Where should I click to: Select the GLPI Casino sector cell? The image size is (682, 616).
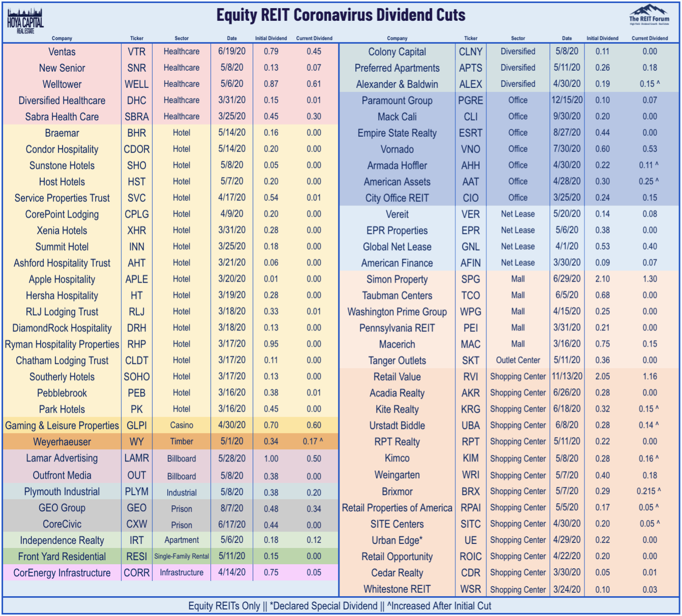tap(181, 425)
